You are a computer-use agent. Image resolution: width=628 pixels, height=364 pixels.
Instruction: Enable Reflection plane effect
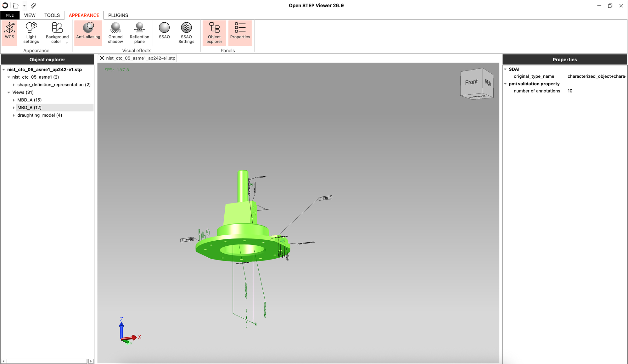[x=139, y=33]
